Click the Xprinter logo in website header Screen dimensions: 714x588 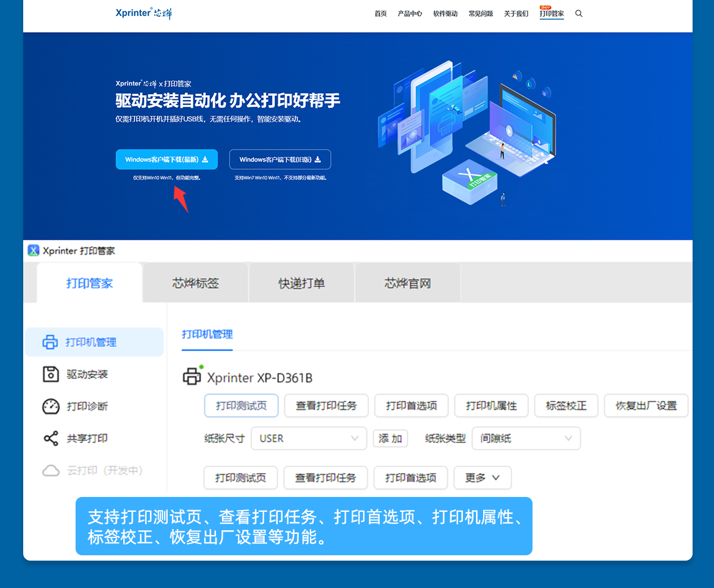(144, 13)
